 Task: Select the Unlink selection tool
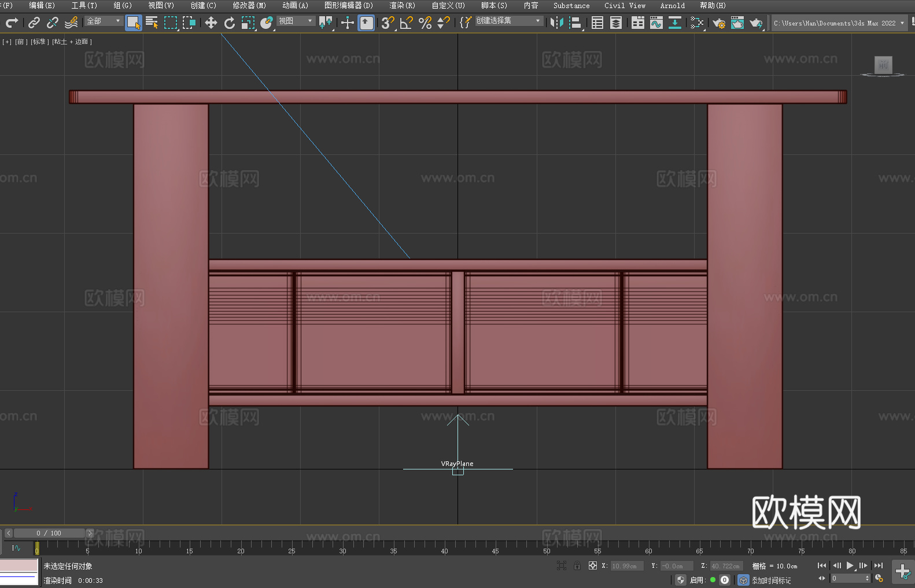tap(53, 23)
